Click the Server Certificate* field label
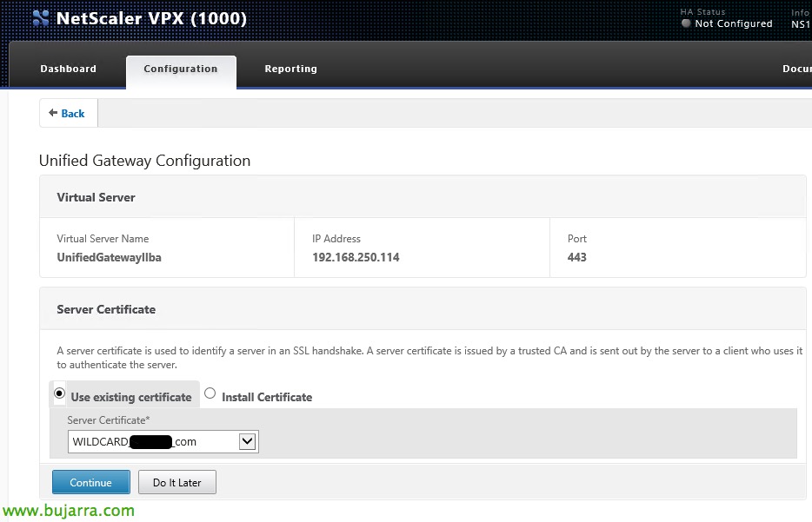Viewport: 812px width, 522px height. 109,420
